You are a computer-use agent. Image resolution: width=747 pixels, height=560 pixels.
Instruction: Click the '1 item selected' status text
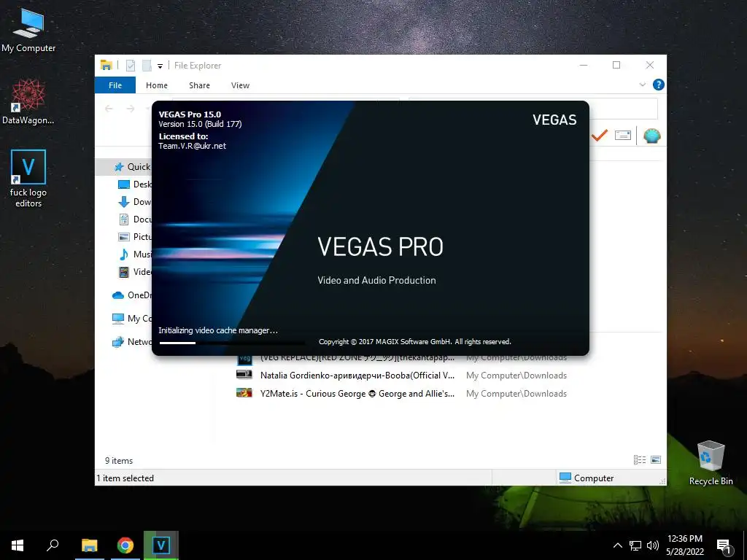(125, 478)
